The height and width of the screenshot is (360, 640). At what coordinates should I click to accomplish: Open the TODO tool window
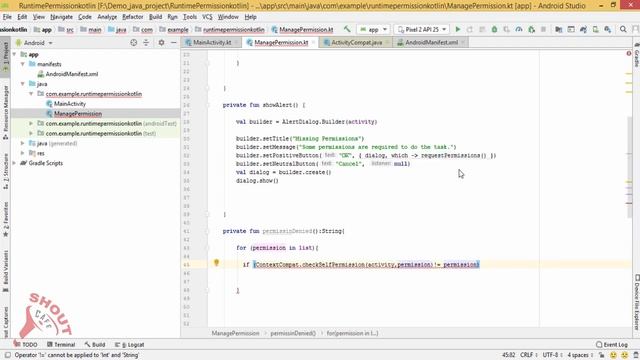click(x=26, y=344)
